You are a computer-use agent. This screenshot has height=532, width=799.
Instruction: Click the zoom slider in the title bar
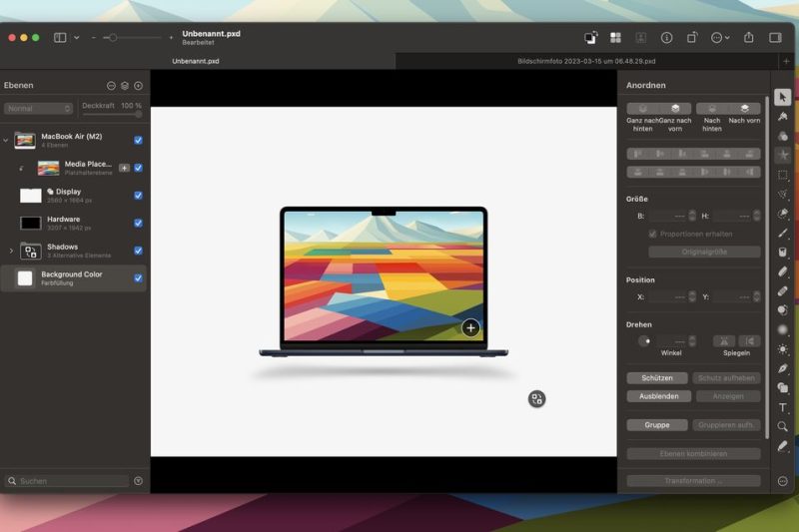click(132, 38)
